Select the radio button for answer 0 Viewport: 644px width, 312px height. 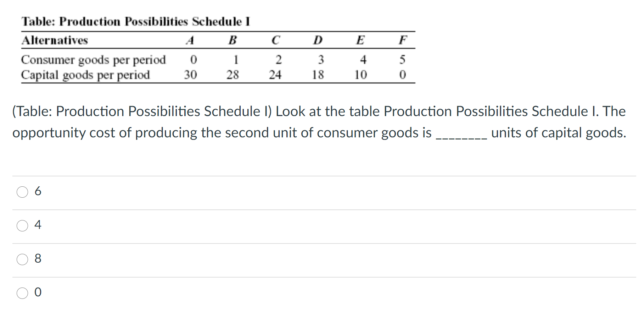(x=22, y=293)
